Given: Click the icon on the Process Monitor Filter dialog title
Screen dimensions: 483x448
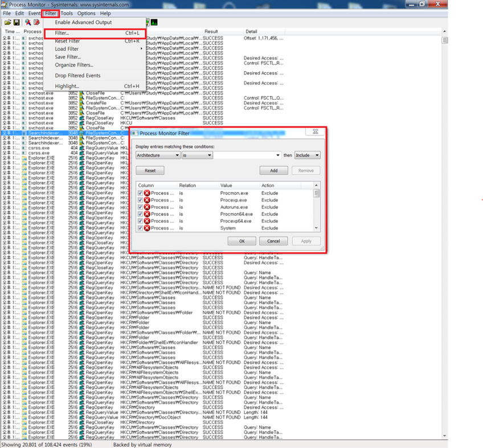Looking at the screenshot, I should coord(136,133).
